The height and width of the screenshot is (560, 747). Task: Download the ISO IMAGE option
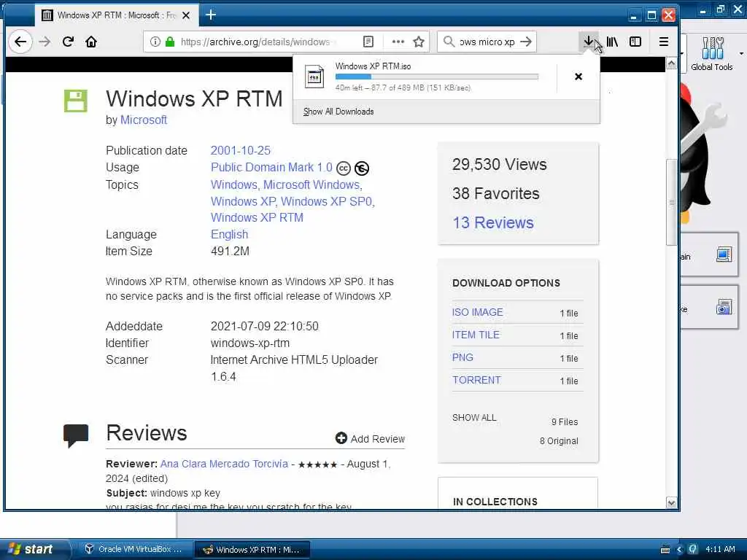point(477,312)
